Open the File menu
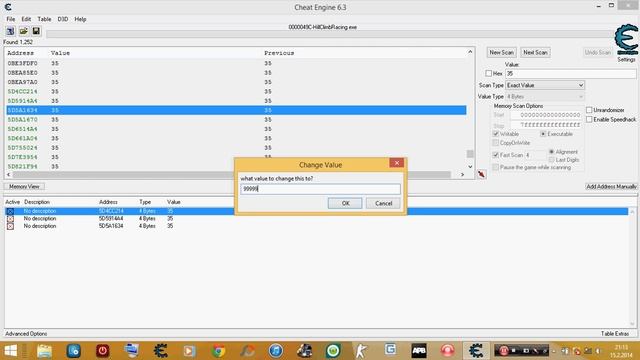640x360 pixels. click(x=11, y=19)
